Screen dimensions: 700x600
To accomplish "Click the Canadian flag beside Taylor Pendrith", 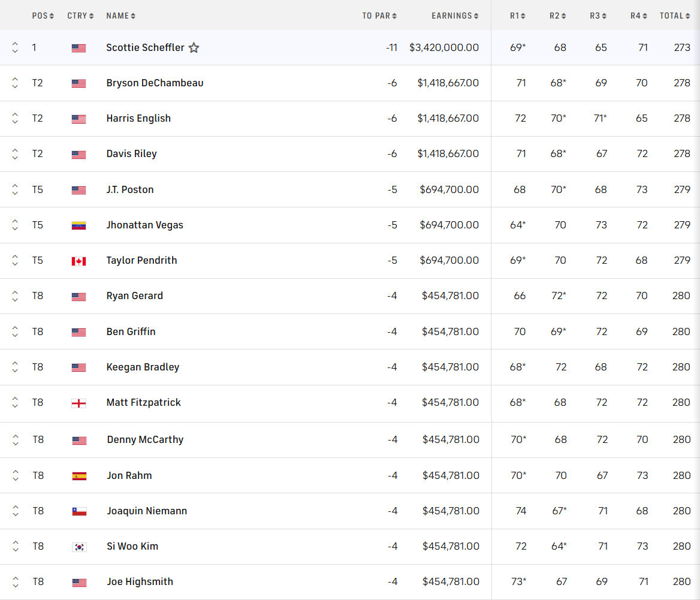I will coord(79,260).
